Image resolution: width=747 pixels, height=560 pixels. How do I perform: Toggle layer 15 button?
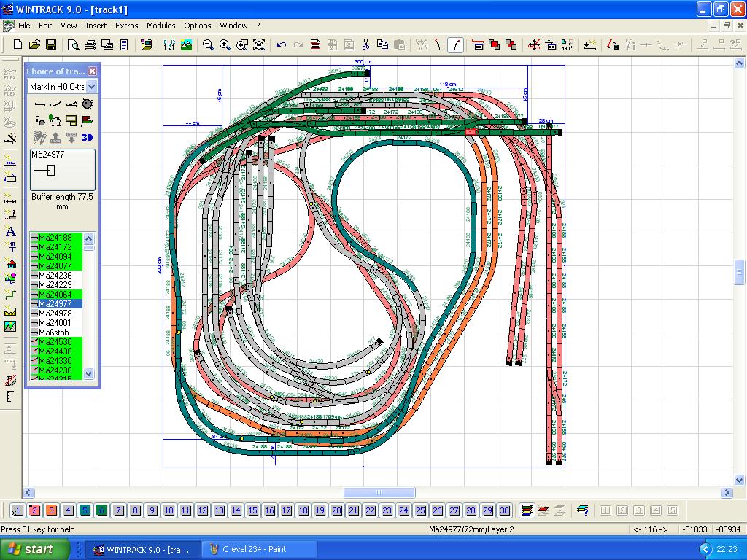253,510
